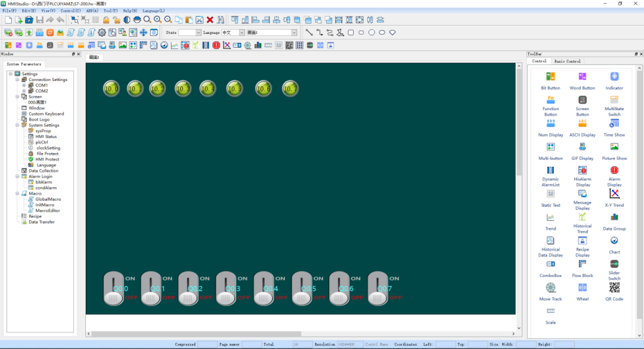Click the I0.0 indicator lamp
Image resolution: width=644 pixels, height=349 pixels.
(112, 88)
